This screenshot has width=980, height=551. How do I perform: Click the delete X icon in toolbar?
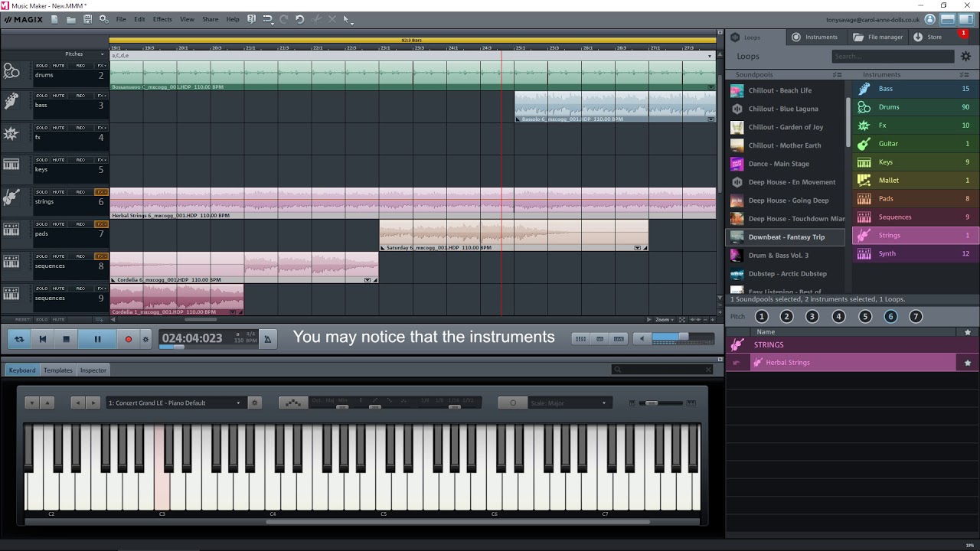pos(332,19)
